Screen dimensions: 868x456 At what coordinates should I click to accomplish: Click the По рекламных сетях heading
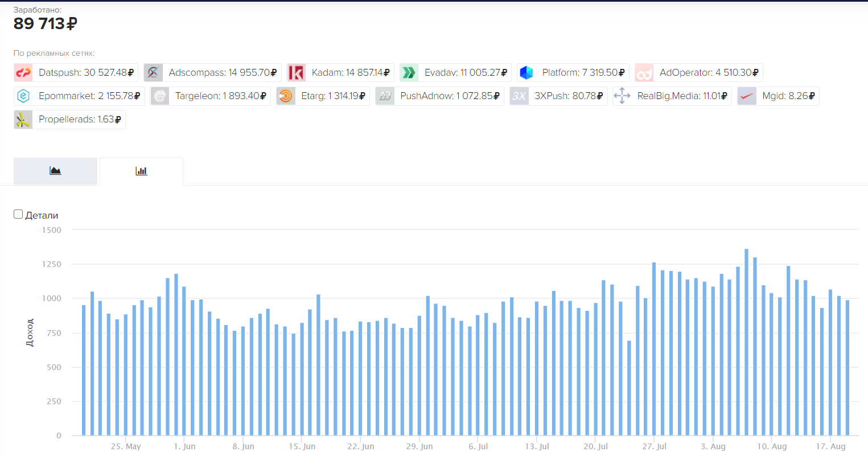click(54, 53)
